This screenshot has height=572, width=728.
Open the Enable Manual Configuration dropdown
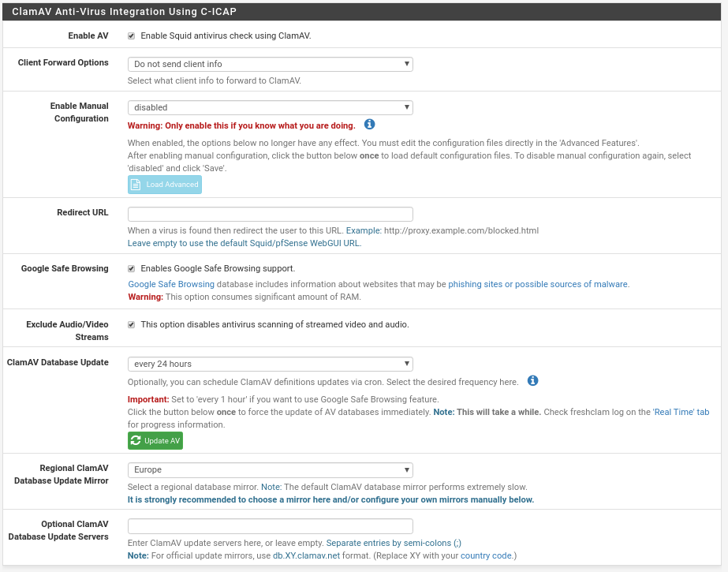click(271, 107)
